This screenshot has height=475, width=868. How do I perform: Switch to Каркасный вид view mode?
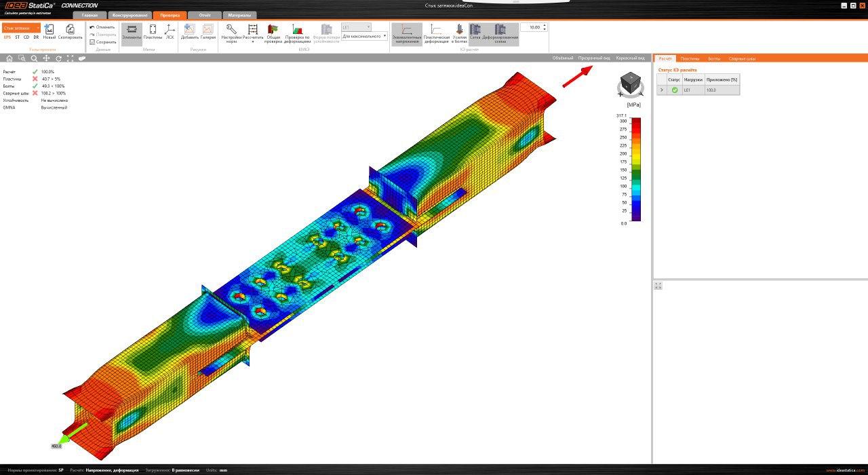630,58
